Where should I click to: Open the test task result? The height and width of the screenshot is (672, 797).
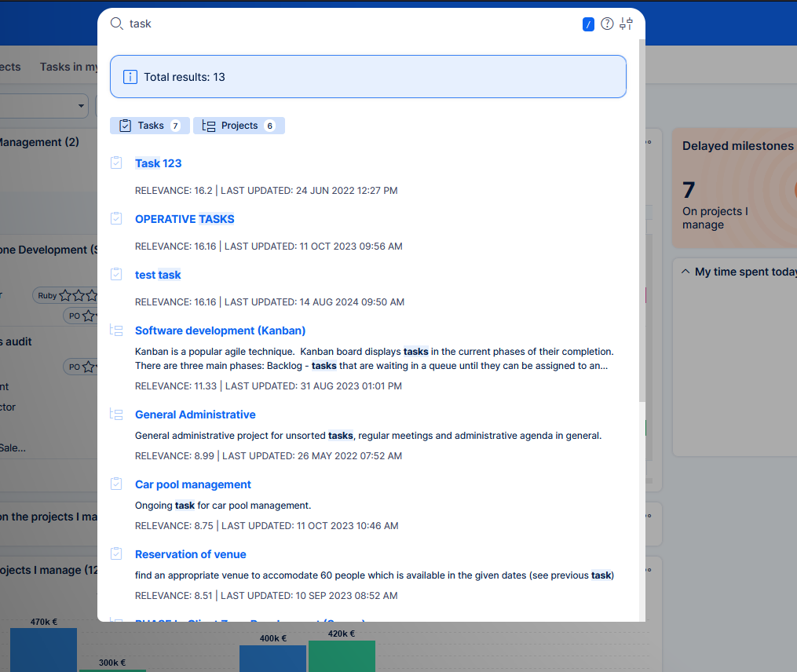point(158,275)
